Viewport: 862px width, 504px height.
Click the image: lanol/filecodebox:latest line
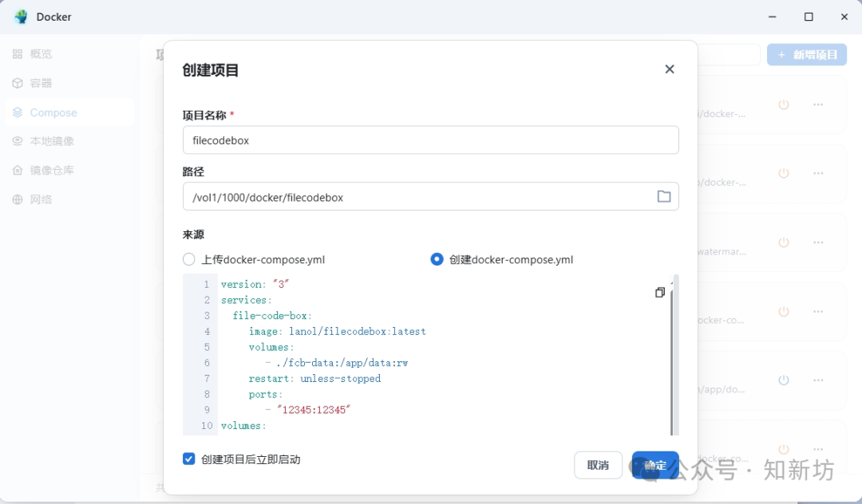click(337, 332)
